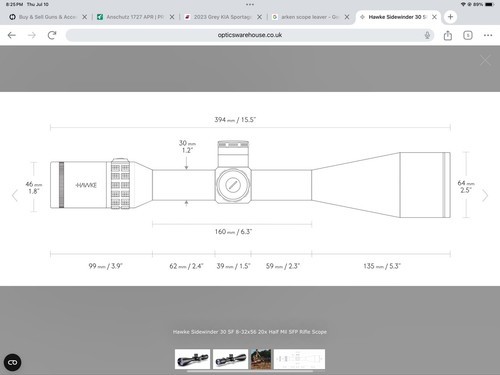
Task: Tap the battery indicator in status bar
Action: coord(490,5)
